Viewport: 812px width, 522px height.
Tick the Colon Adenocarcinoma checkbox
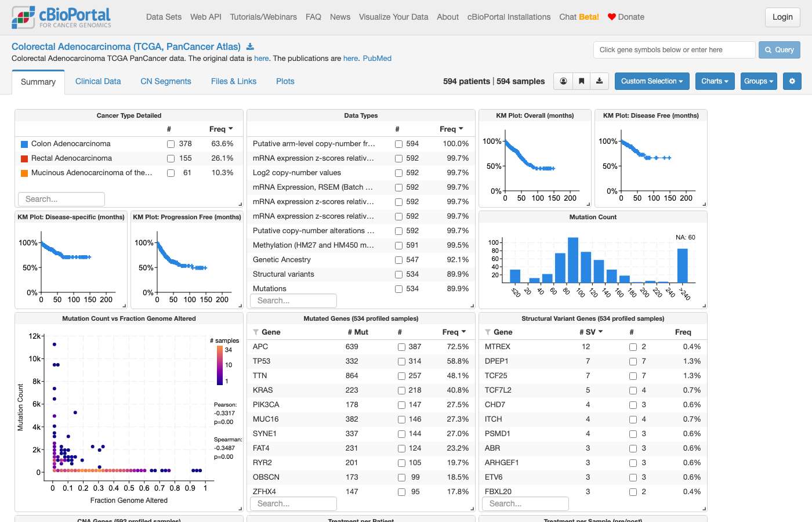171,144
